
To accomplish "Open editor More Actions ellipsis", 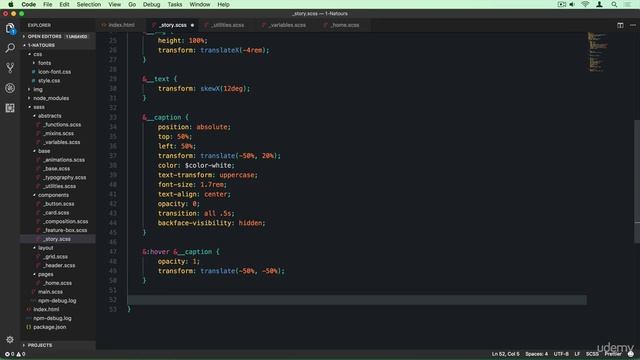I will pos(633,25).
